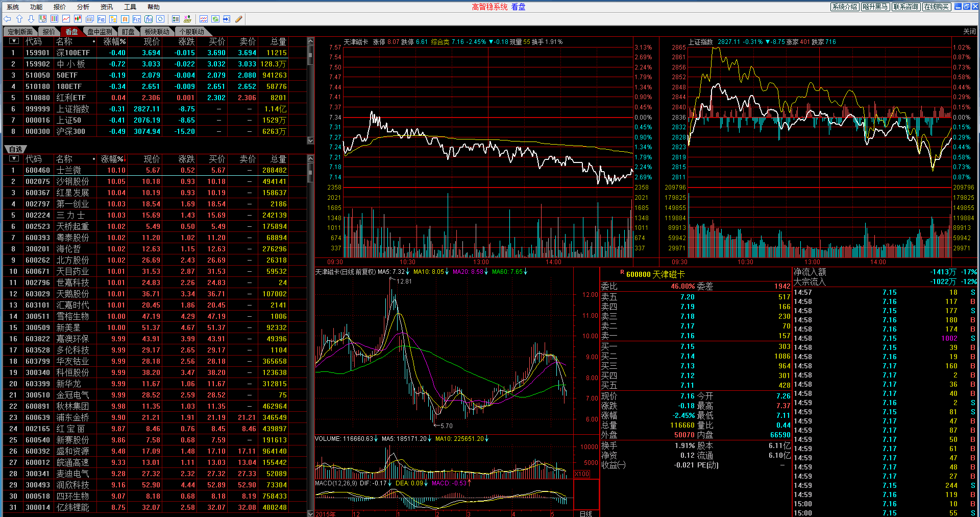This screenshot has width=980, height=517.
Task: Select the 士兰微 row in 自选 list
Action: 155,170
